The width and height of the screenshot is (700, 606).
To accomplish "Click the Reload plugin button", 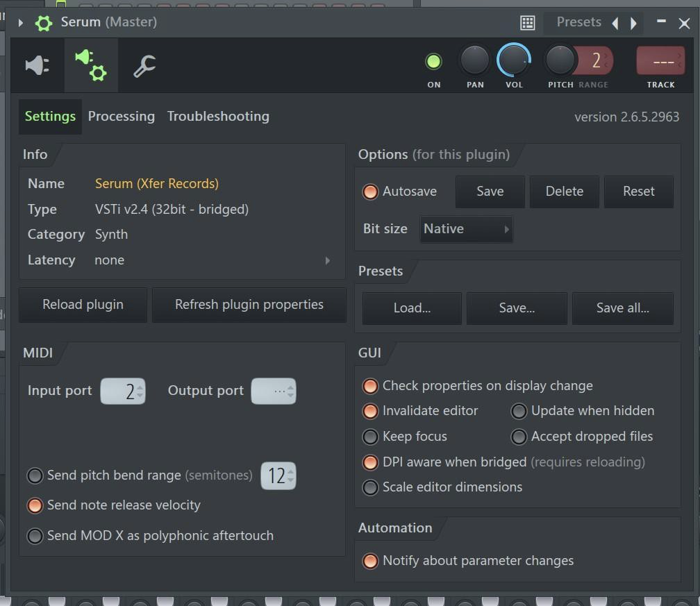I will [x=83, y=305].
